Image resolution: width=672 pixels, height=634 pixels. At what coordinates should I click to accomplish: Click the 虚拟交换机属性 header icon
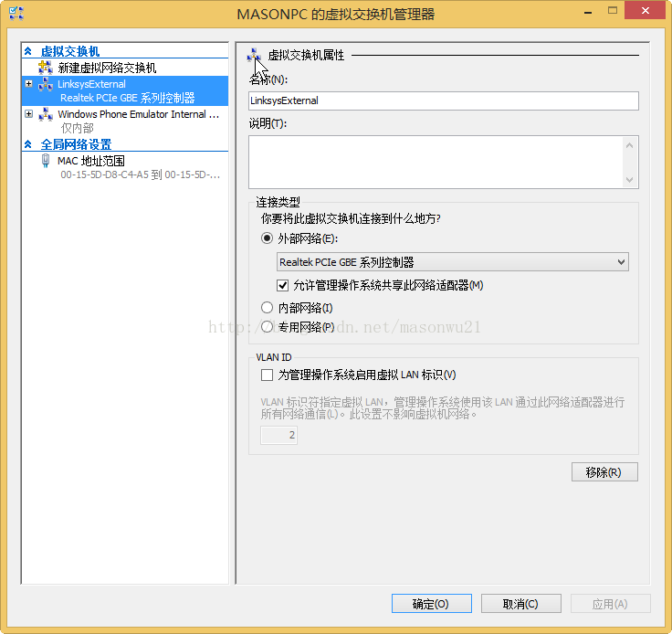pyautogui.click(x=254, y=56)
